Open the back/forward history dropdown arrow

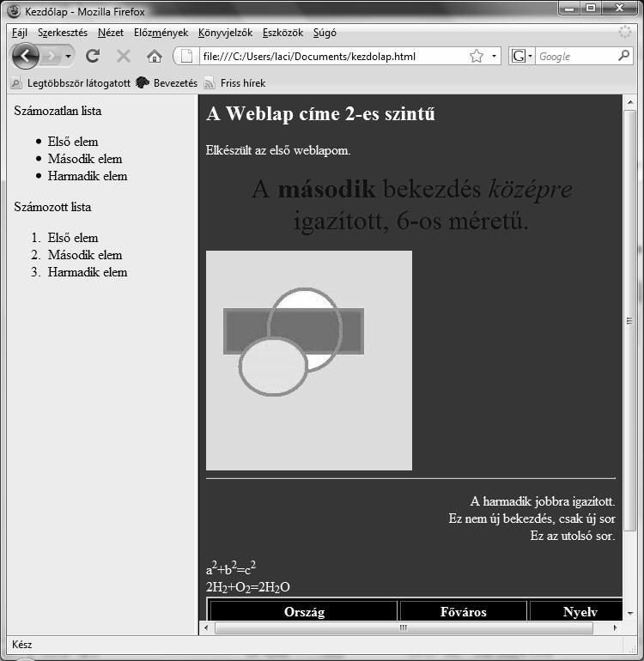coord(69,56)
